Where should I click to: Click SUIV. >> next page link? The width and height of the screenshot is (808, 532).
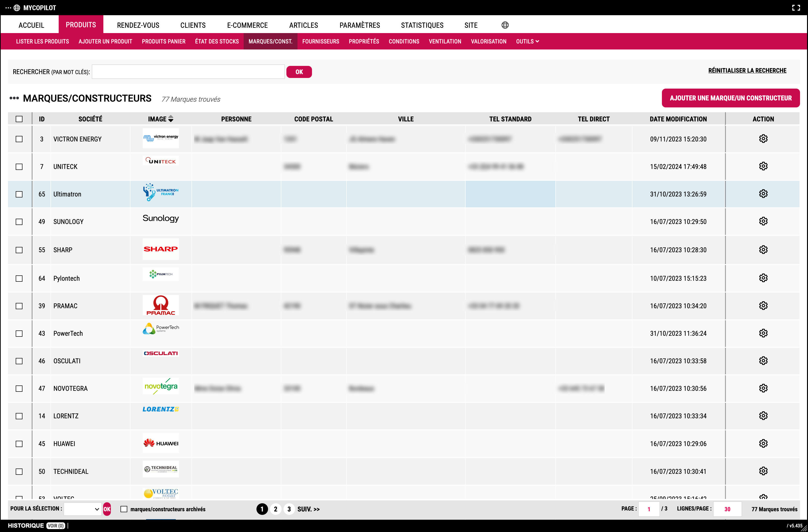[x=309, y=509]
